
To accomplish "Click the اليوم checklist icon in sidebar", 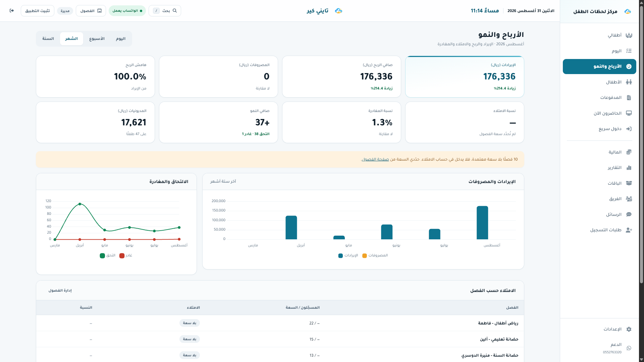I will (629, 51).
